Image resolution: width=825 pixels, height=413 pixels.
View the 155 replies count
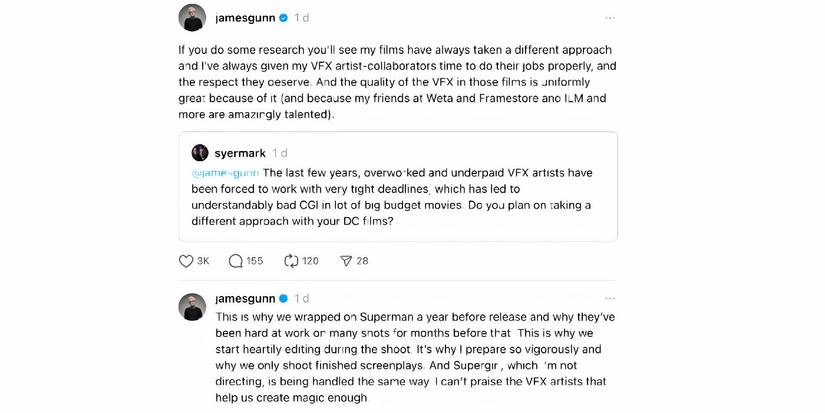coord(255,261)
